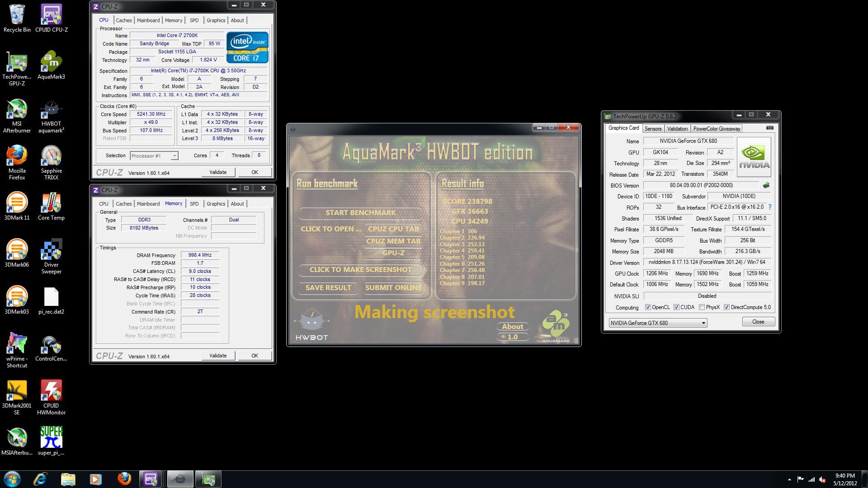The height and width of the screenshot is (488, 868).
Task: Open the MSIAfterbu... desktop shortcut at the bottom
Action: click(17, 441)
